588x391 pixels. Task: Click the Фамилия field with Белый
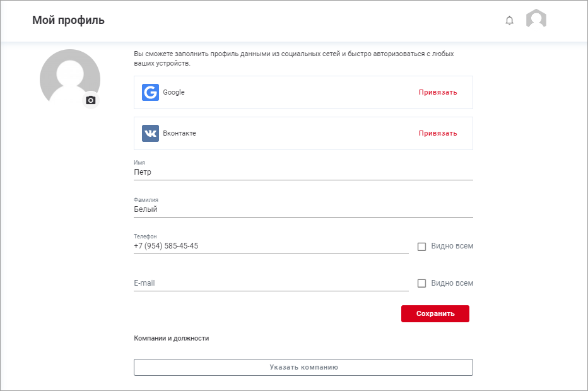pyautogui.click(x=303, y=209)
